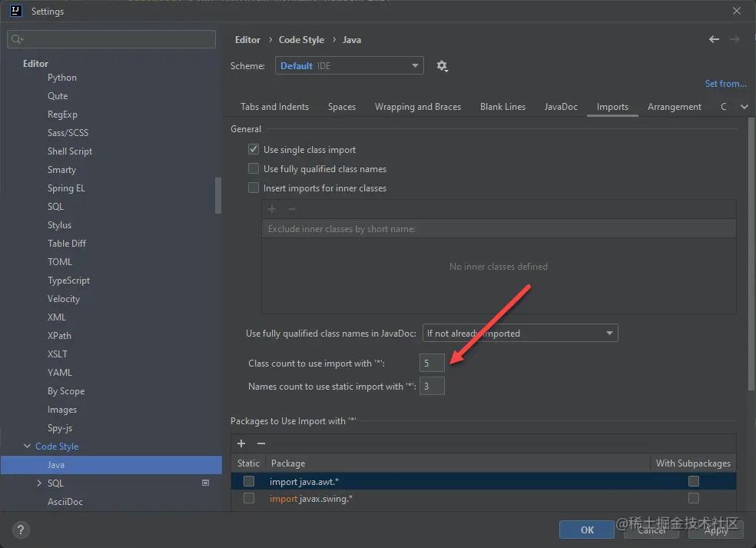Click the Apply button

point(716,530)
